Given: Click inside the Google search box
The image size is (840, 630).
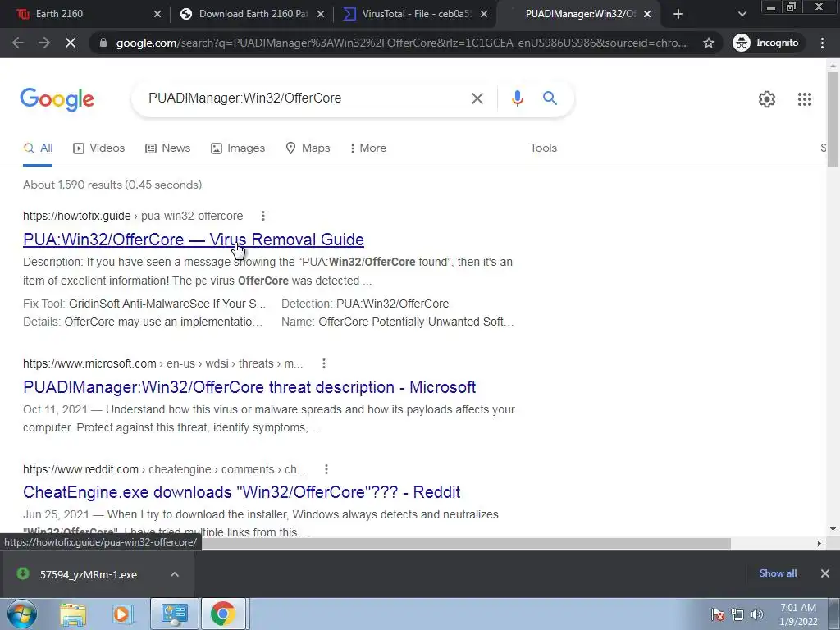Looking at the screenshot, I should 305,98.
